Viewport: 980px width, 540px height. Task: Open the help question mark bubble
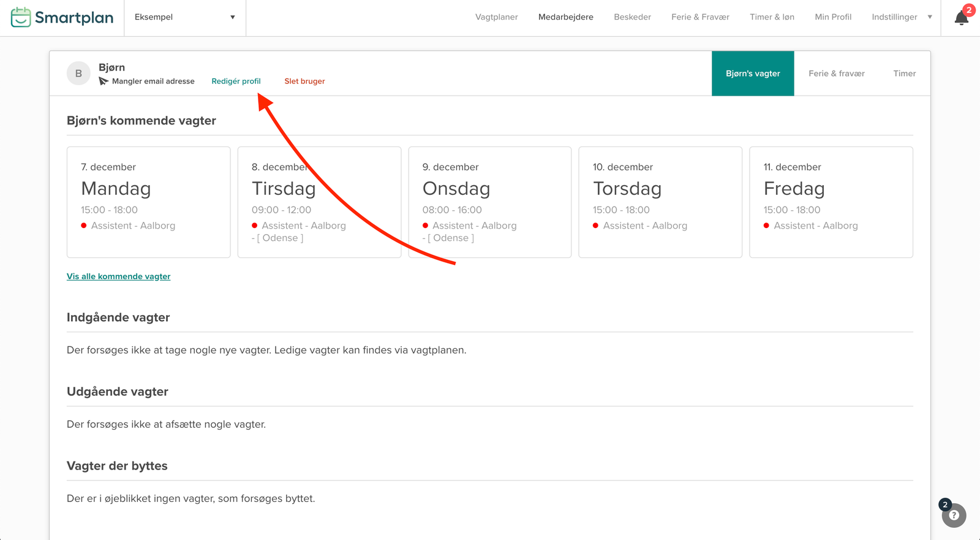coord(954,515)
